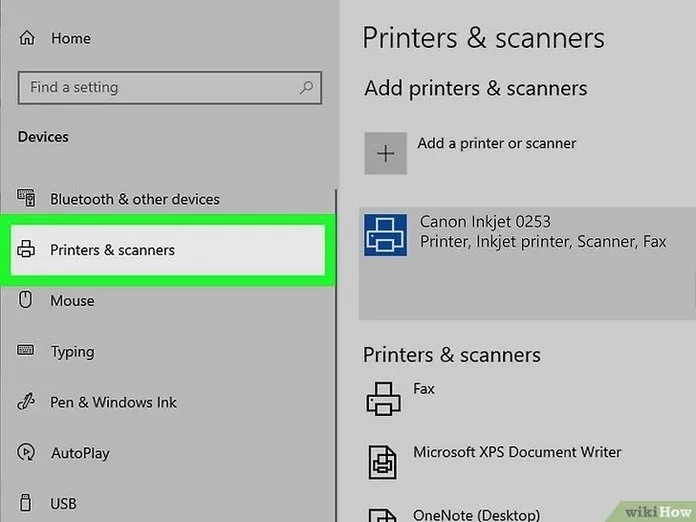Click the AutoPlay icon
This screenshot has height=522, width=696.
point(27,453)
